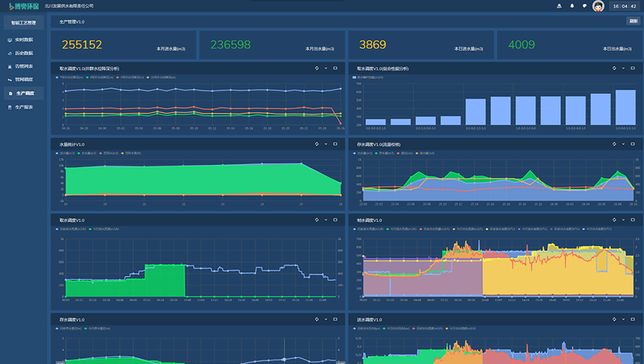Select 生产报表 in the sidebar menu
This screenshot has width=644, height=364.
coord(23,106)
